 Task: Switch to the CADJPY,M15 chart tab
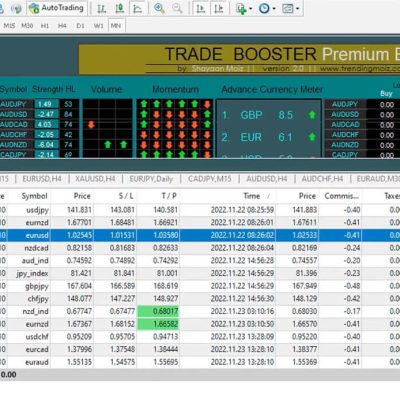click(210, 179)
